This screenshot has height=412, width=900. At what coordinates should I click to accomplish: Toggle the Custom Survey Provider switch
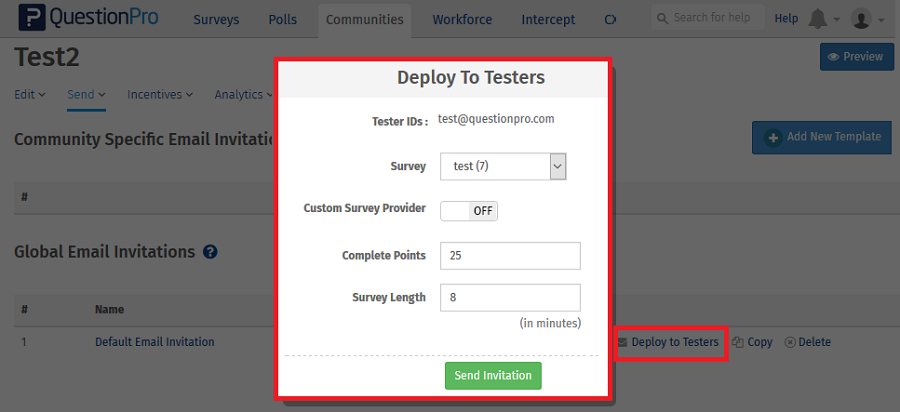(469, 210)
